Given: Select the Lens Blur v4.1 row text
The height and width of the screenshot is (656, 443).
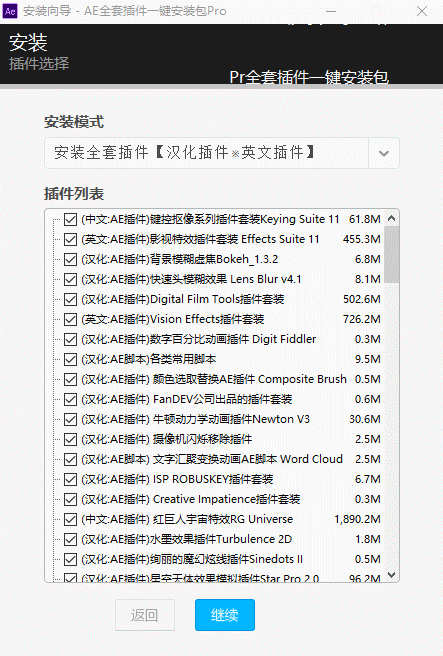Looking at the screenshot, I should click(x=191, y=279).
